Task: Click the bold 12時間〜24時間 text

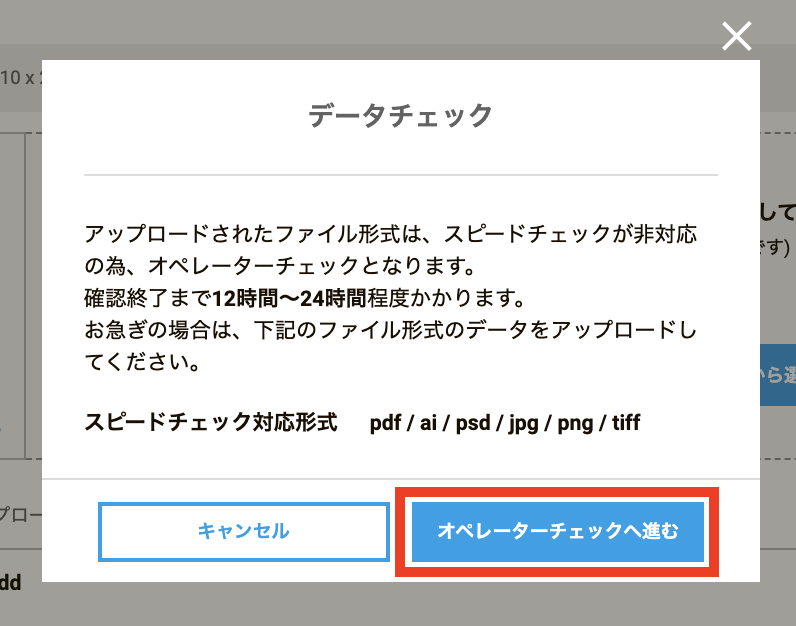Action: pos(289,298)
